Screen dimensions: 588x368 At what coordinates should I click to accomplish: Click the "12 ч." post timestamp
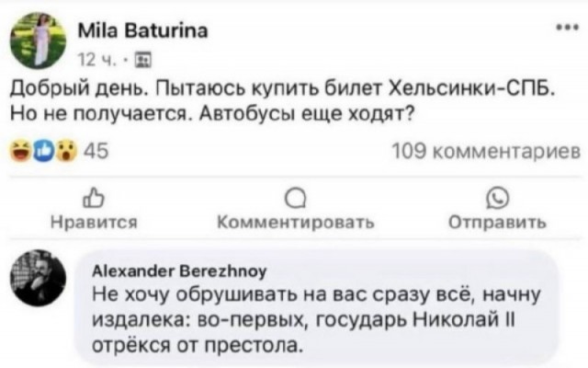pos(91,62)
